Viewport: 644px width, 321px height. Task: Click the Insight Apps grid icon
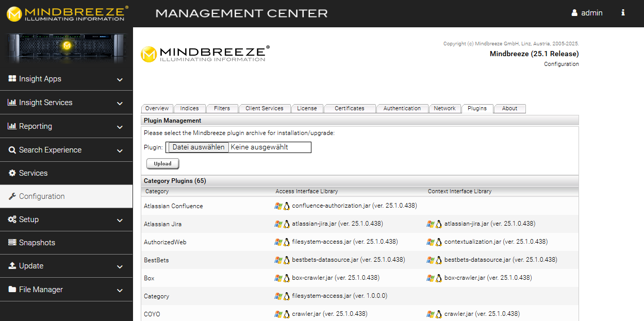[12, 79]
